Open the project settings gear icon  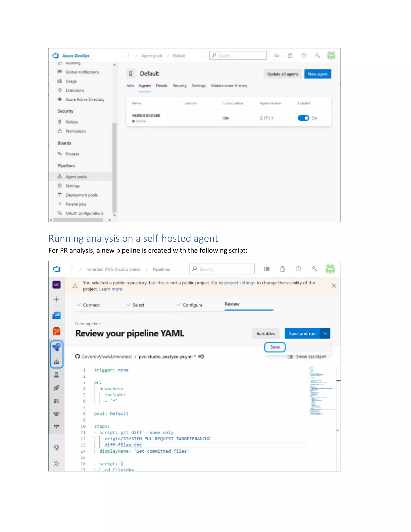pos(56,448)
